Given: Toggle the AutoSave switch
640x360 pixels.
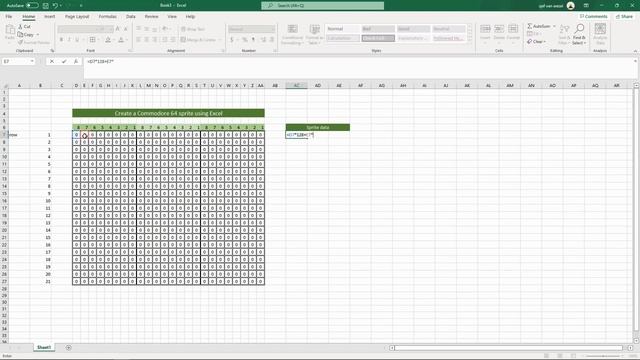Looking at the screenshot, I should [32, 6].
